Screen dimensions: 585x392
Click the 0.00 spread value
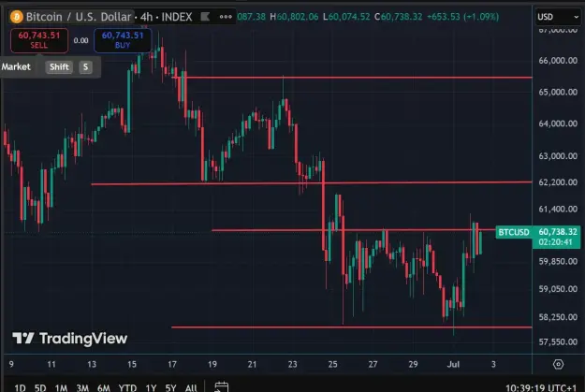point(80,40)
